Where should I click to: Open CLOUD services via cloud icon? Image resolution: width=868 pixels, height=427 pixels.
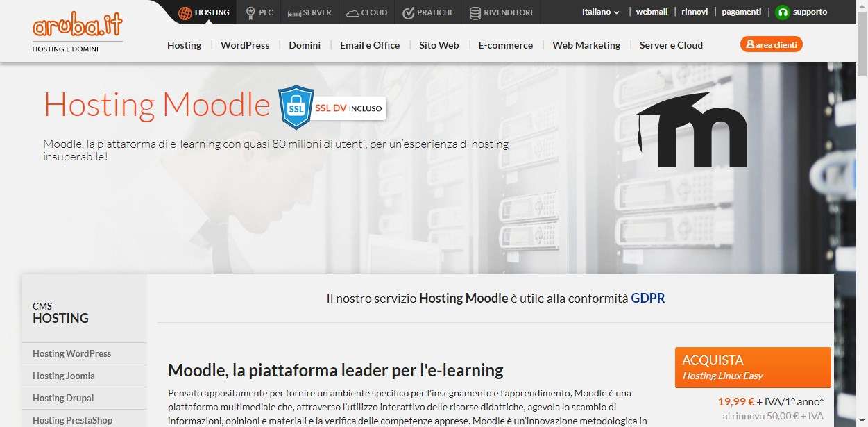[352, 11]
